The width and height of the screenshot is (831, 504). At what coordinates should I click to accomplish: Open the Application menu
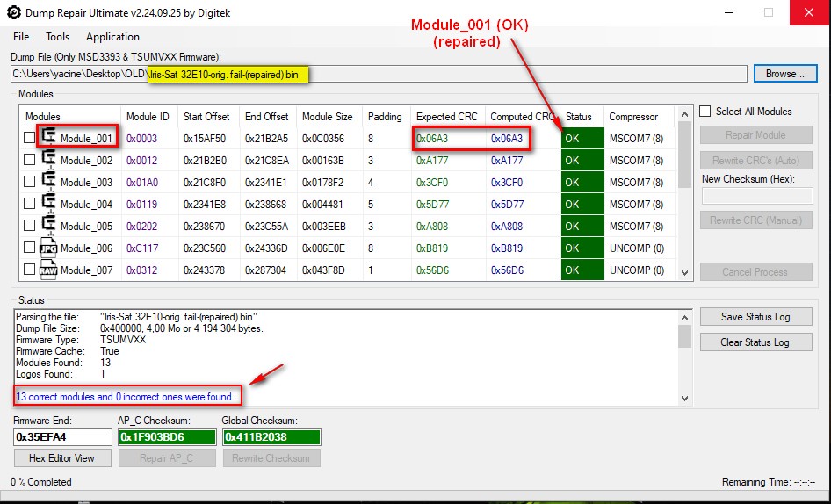tap(113, 37)
